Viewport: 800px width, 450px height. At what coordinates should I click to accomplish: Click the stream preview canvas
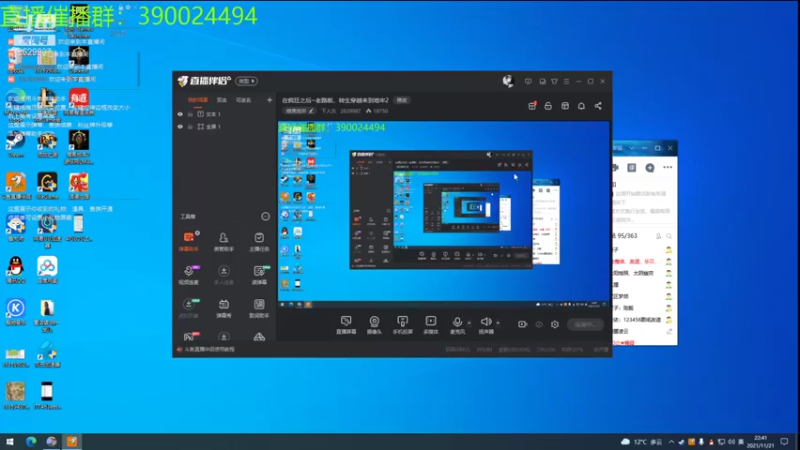[x=444, y=214]
